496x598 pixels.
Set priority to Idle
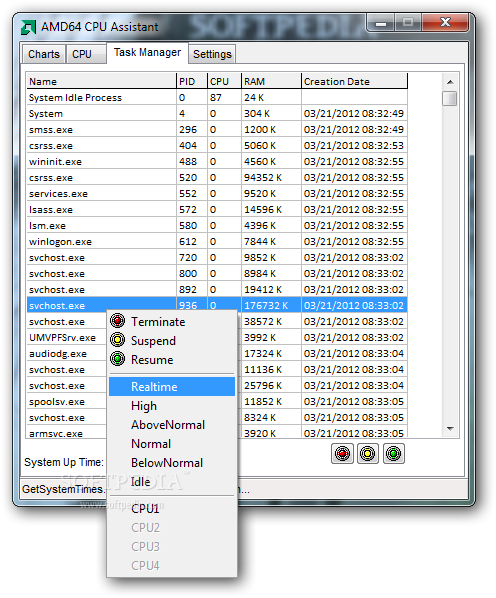(172, 482)
